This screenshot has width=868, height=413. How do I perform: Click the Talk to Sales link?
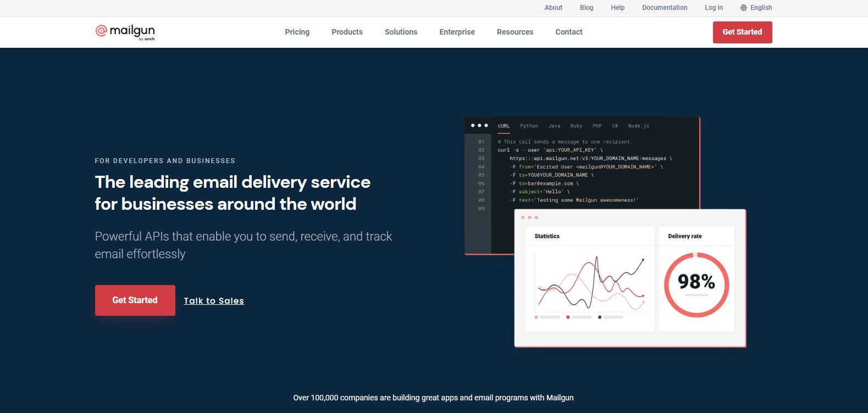click(214, 301)
